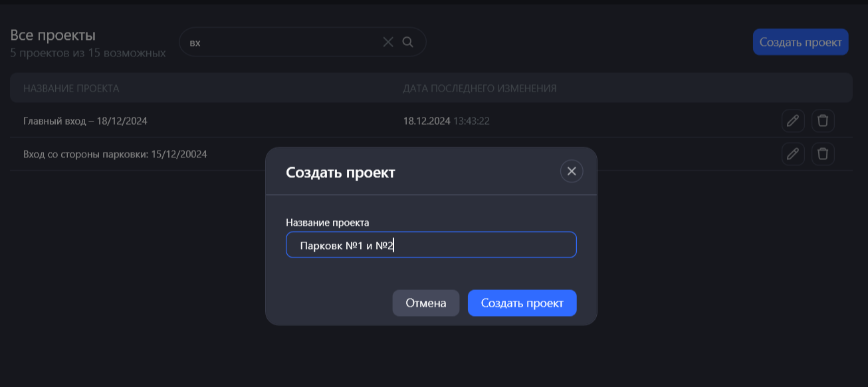
Task: Click the "Все проекты" page heading
Action: click(x=53, y=35)
